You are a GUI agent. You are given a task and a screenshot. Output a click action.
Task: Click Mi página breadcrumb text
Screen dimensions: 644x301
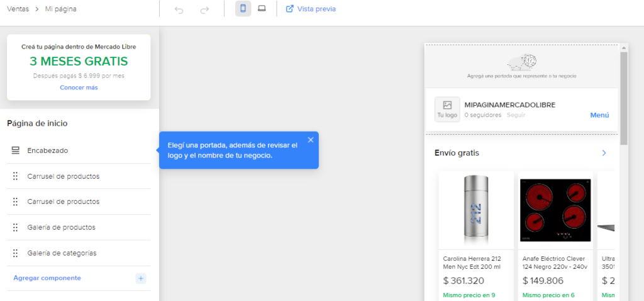pyautogui.click(x=61, y=9)
